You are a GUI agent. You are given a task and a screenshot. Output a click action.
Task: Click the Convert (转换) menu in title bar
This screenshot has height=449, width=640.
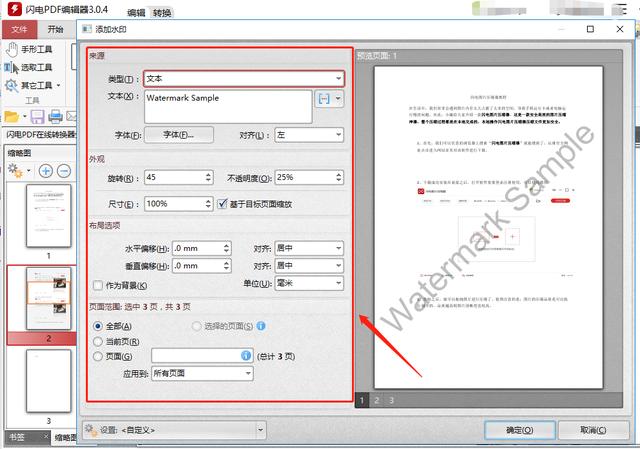pos(162,13)
